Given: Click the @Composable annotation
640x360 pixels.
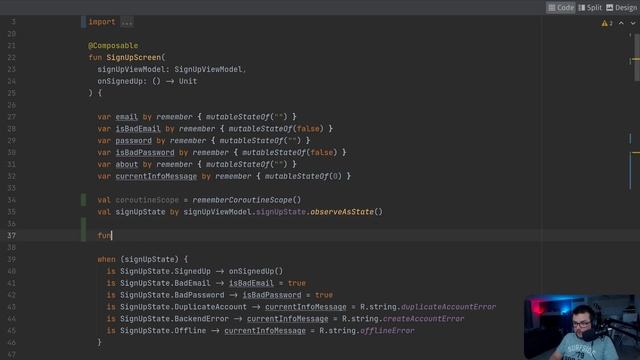Looking at the screenshot, I should tap(113, 46).
